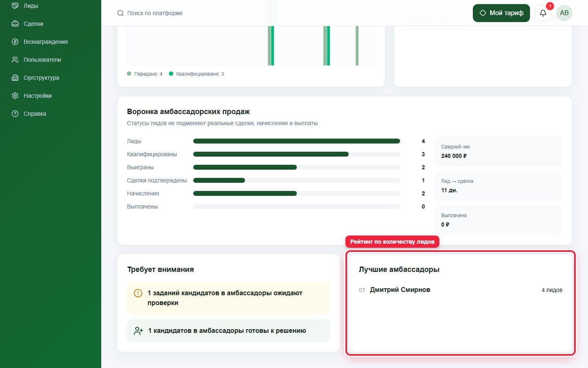
Task: Click the Leads handshake icon in sidebar
Action: [x=15, y=6]
